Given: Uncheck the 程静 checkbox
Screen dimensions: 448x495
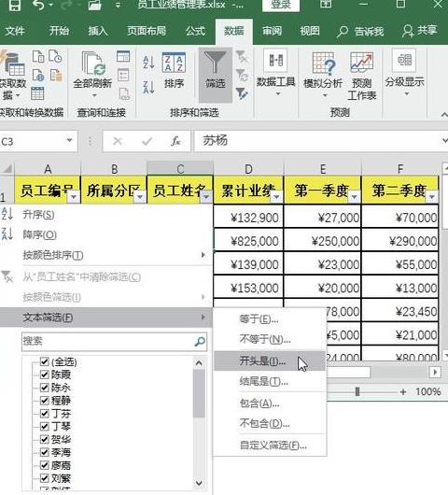Looking at the screenshot, I should click(x=45, y=401).
